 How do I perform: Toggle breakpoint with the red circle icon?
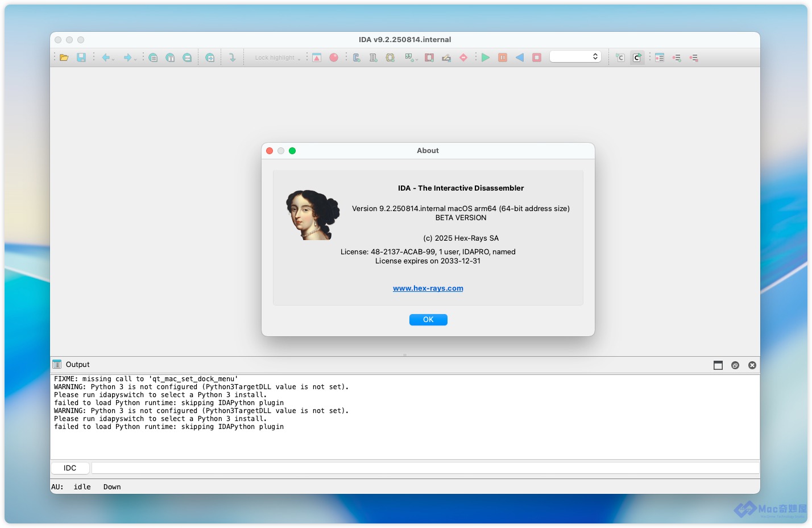[x=334, y=57]
